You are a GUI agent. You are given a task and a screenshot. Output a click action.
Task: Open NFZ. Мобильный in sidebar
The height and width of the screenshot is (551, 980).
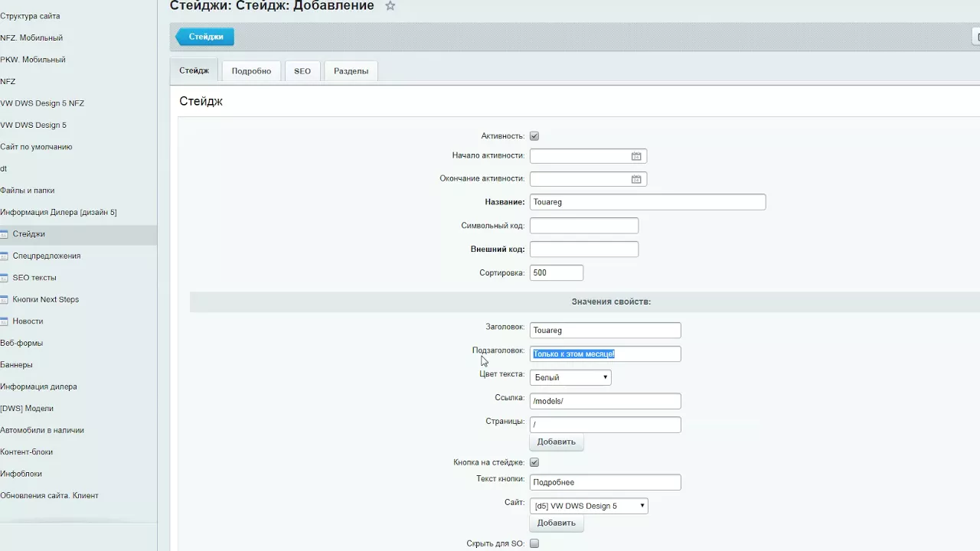point(31,37)
